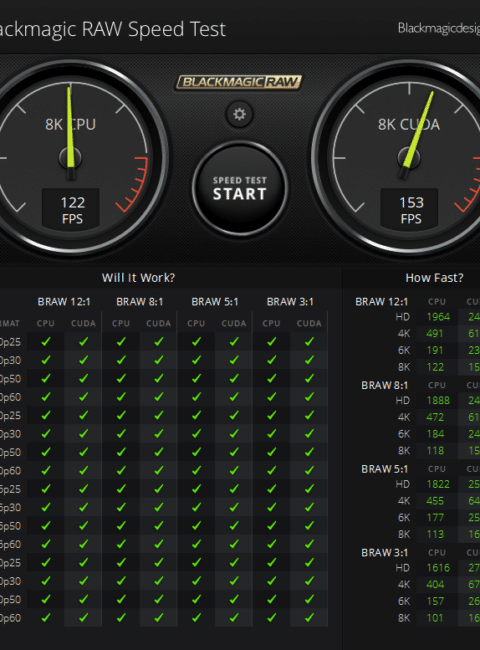The width and height of the screenshot is (480, 650).
Task: Click the 455 value in BRAW 5:1 4K row
Action: pos(435,501)
